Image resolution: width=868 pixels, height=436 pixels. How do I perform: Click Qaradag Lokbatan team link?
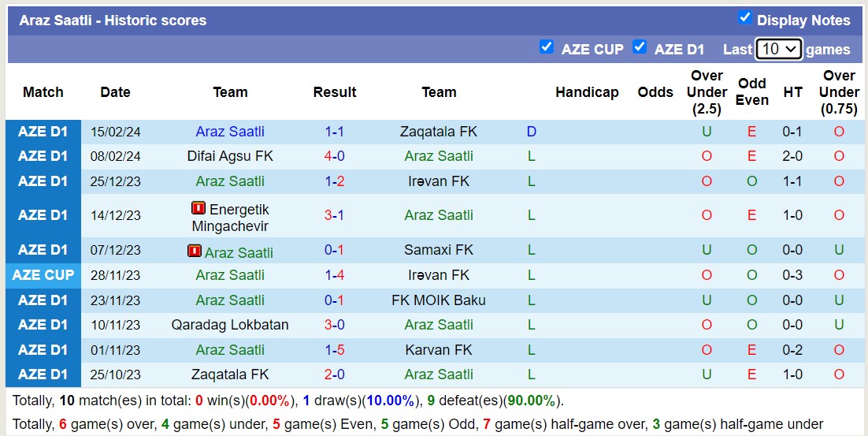click(230, 325)
